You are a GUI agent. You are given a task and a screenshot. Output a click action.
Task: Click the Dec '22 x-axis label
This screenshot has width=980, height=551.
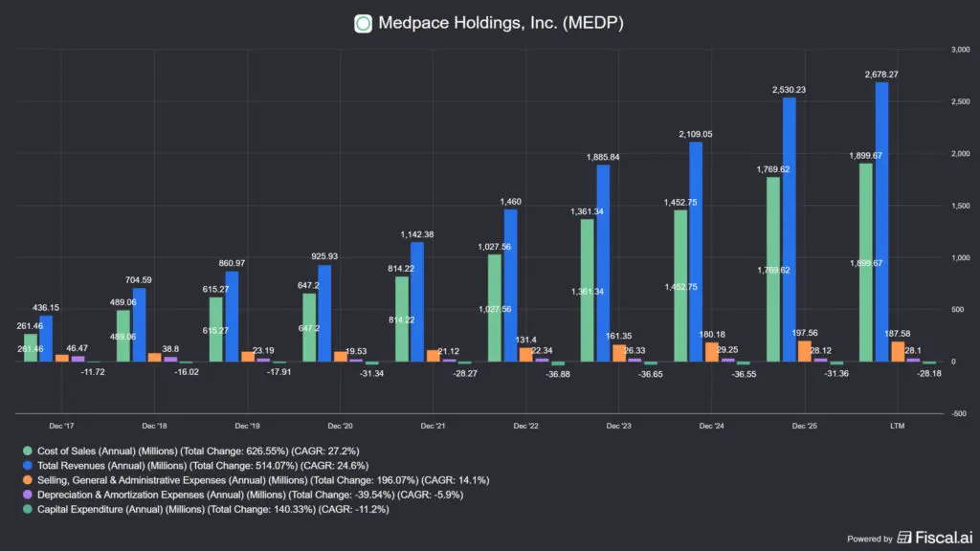click(525, 426)
